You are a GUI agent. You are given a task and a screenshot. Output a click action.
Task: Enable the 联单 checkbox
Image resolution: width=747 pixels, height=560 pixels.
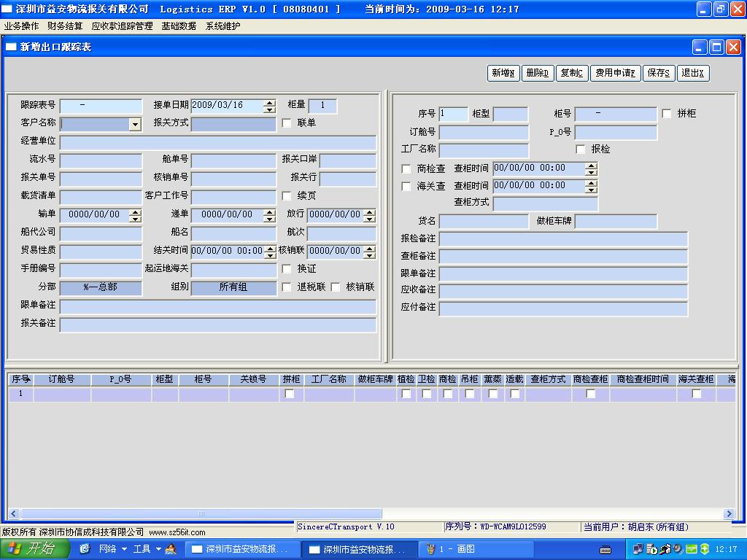coord(287,123)
